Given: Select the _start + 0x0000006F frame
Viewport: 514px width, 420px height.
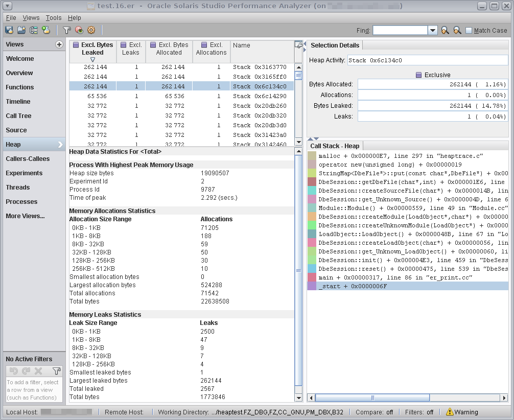Looking at the screenshot, I should click(408, 286).
